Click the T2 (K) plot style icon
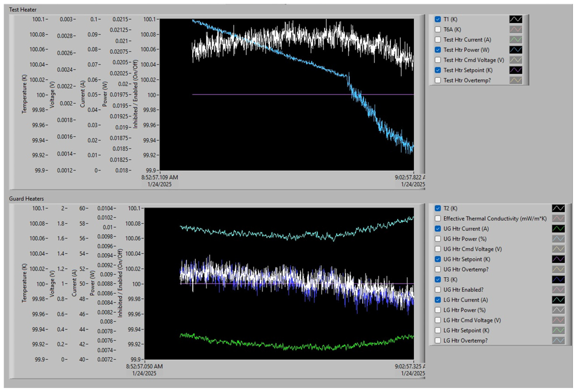Screen dimensions: 576x392 [x=558, y=208]
